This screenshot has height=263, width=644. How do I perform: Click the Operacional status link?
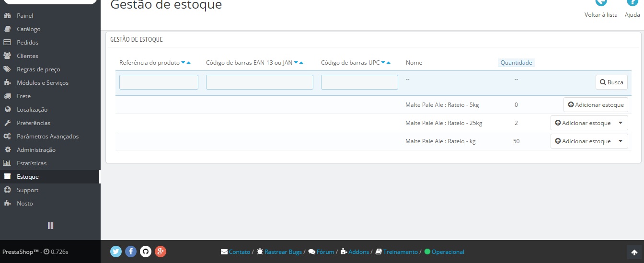(448, 252)
